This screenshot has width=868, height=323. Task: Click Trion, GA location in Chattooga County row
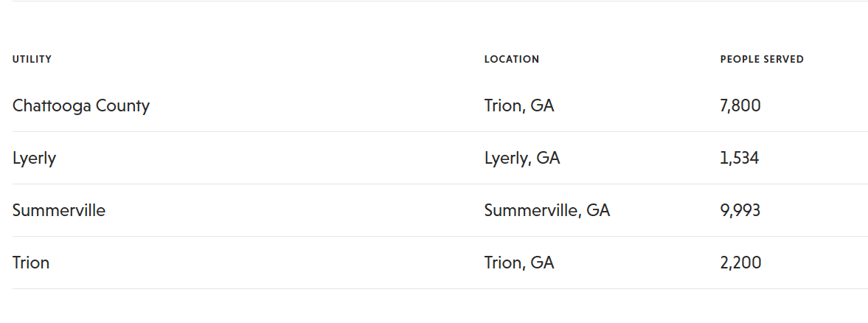point(519,105)
